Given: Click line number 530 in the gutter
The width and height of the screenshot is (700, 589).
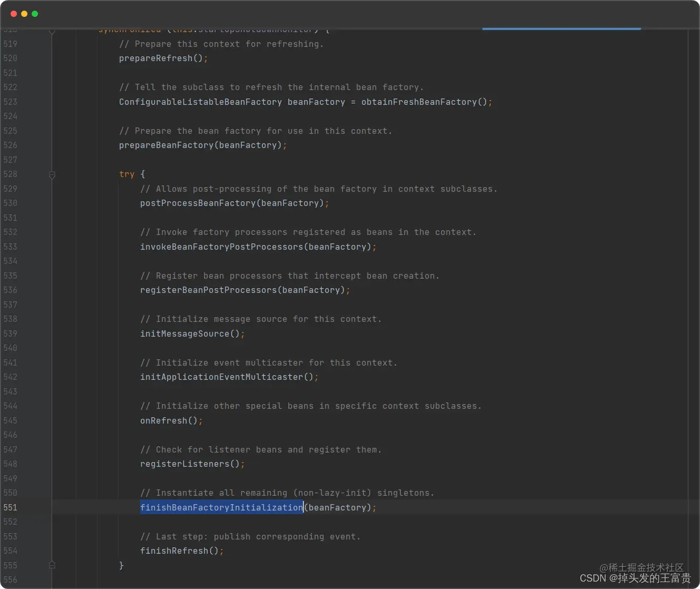Looking at the screenshot, I should coord(11,203).
